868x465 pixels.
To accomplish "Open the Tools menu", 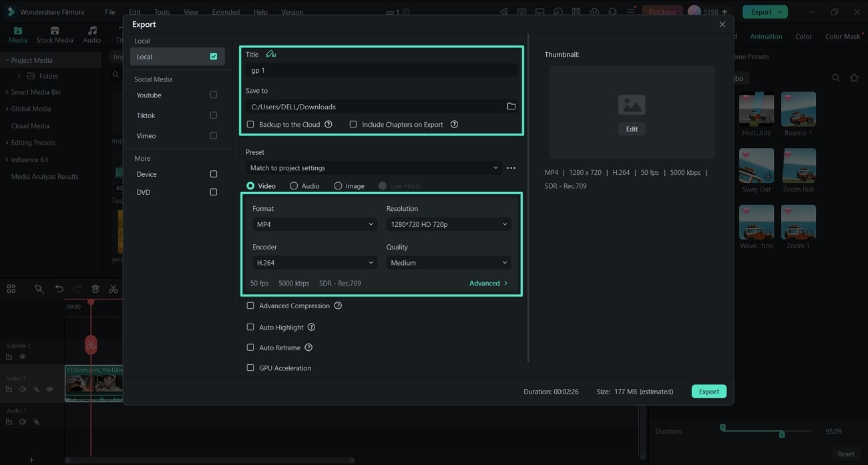I will point(162,12).
